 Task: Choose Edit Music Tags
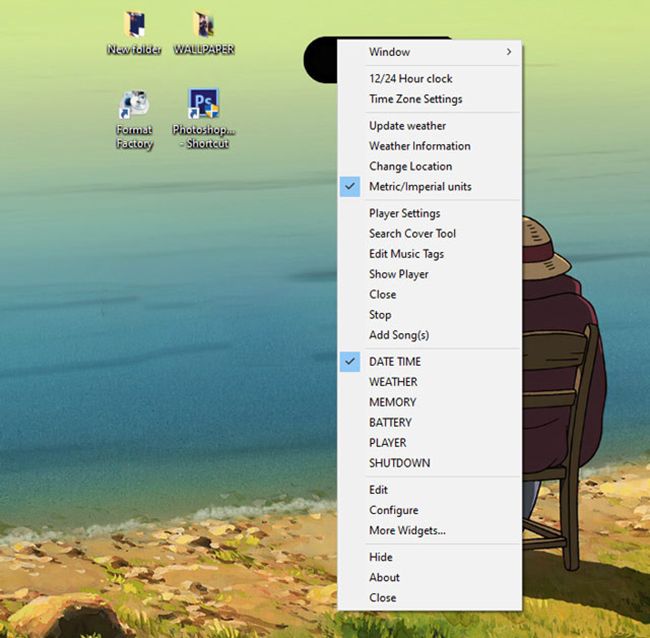429,253
